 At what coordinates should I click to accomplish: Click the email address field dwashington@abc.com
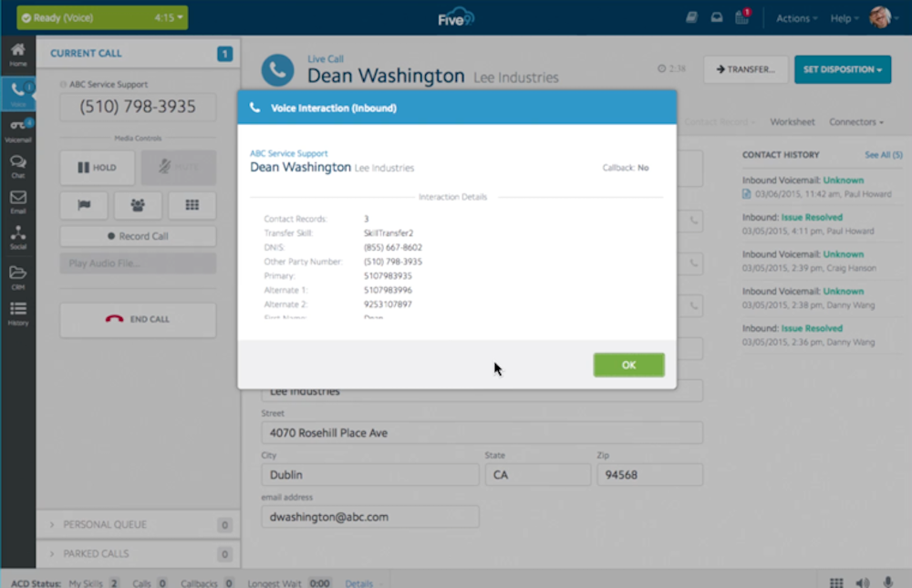tap(370, 517)
